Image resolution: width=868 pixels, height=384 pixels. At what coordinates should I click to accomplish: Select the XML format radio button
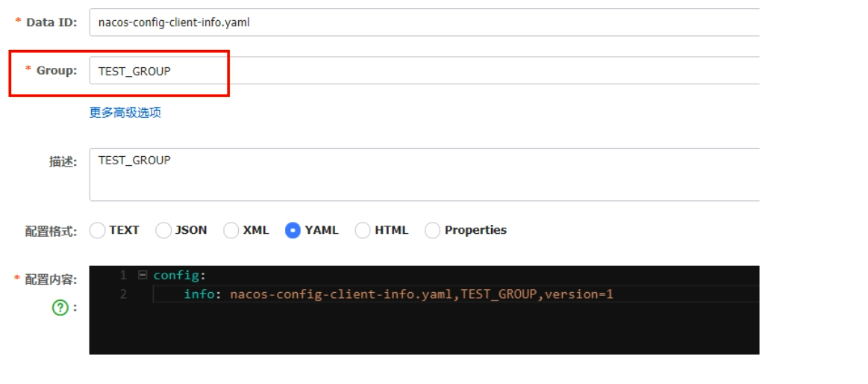click(x=231, y=230)
